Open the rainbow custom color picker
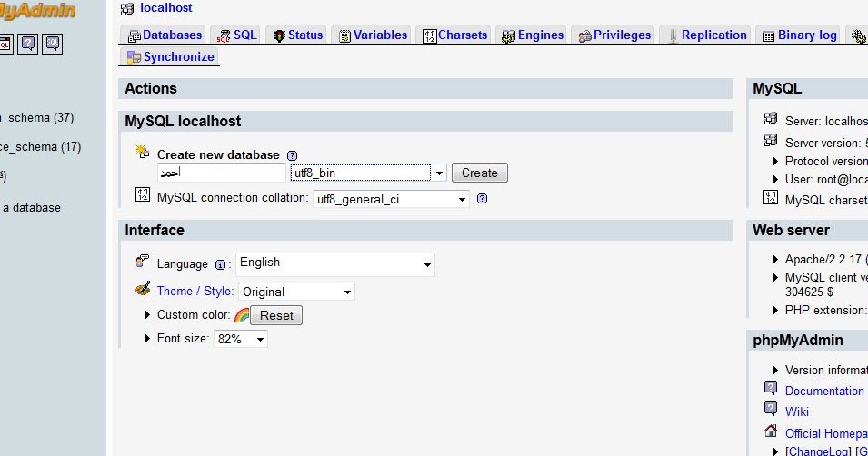The width and height of the screenshot is (868, 456). pos(242,315)
